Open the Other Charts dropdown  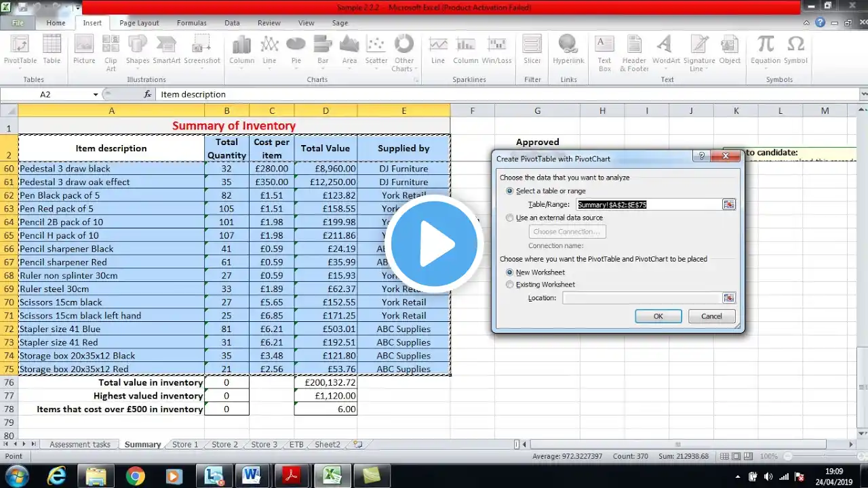coord(403,54)
